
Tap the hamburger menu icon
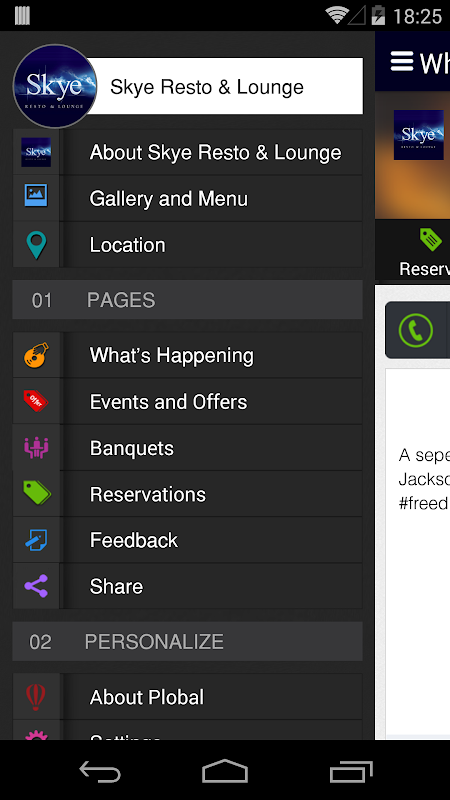[x=402, y=61]
